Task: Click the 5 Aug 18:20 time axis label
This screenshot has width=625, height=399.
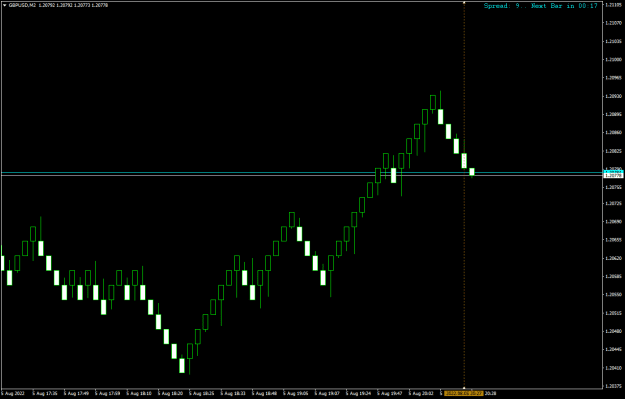Action: click(171, 393)
